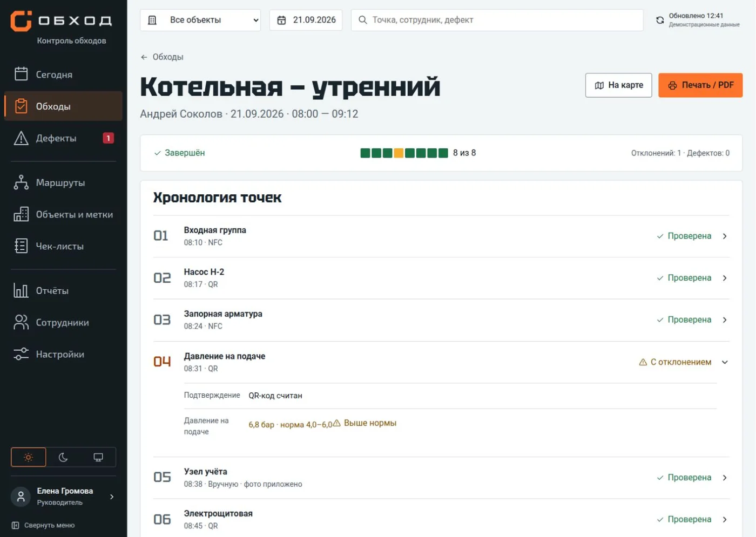Navigate to Сотрудники page
The width and height of the screenshot is (756, 537).
(x=63, y=322)
